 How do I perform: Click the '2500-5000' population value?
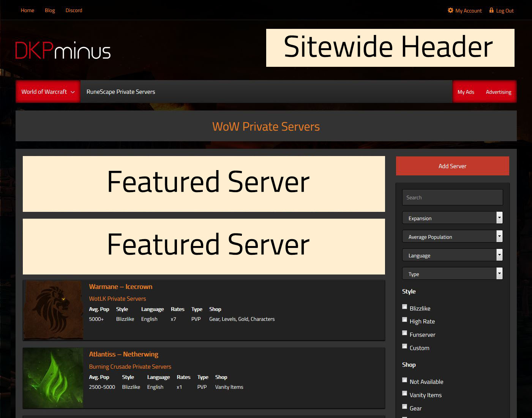102,387
